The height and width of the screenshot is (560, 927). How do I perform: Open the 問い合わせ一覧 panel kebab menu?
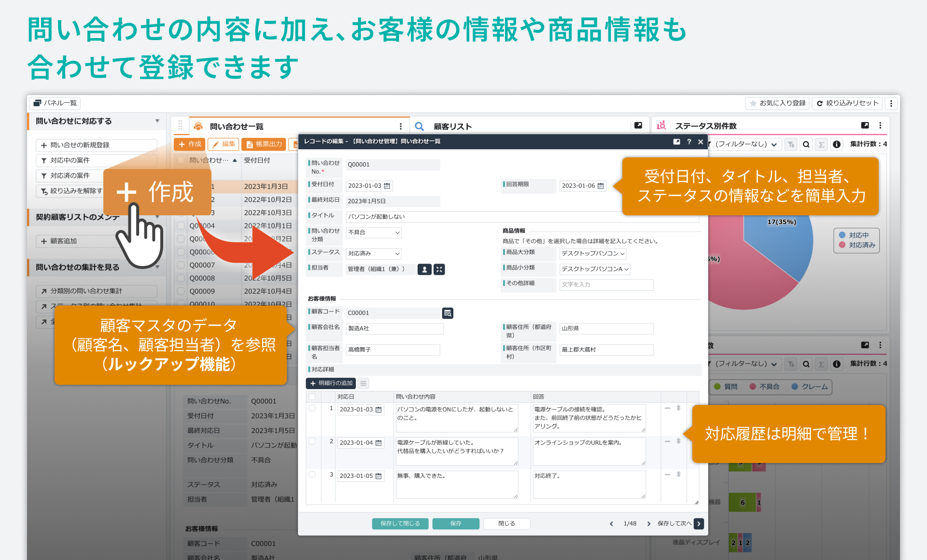[401, 126]
